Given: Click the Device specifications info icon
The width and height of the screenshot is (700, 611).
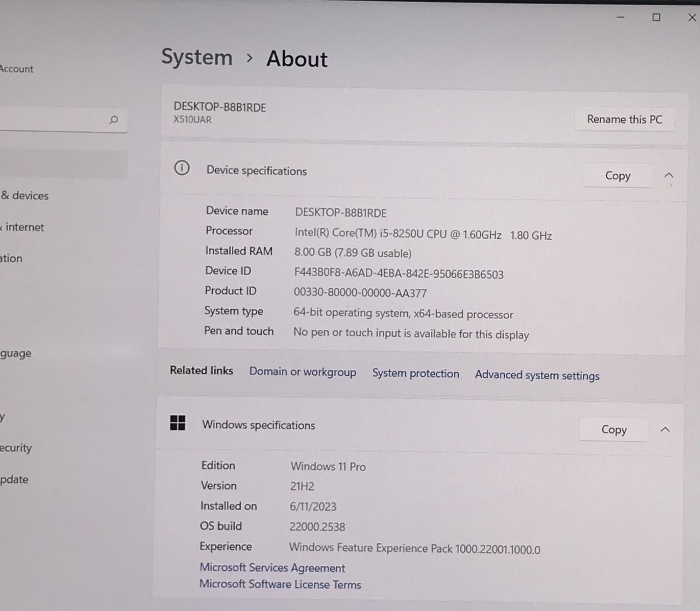Looking at the screenshot, I should pyautogui.click(x=182, y=168).
